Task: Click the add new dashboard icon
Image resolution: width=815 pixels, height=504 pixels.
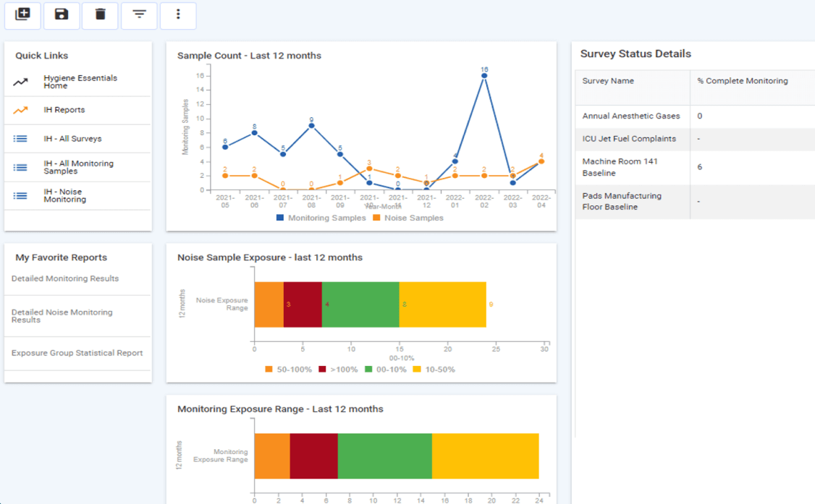Action: pyautogui.click(x=22, y=15)
